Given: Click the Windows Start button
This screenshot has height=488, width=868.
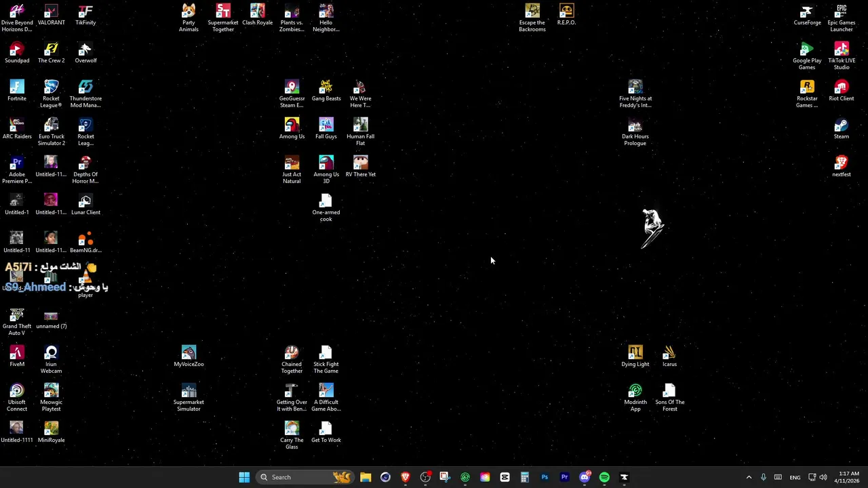Looking at the screenshot, I should [x=244, y=477].
